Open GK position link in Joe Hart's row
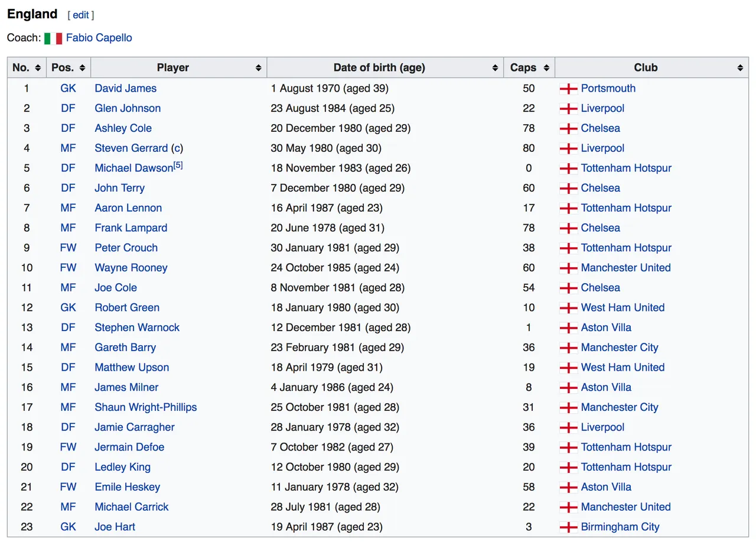 69,527
